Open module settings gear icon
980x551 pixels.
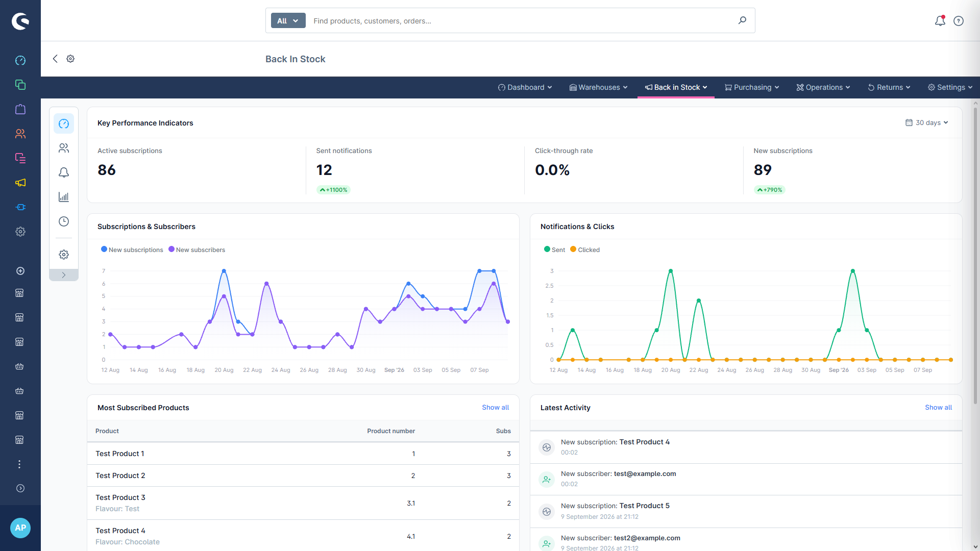click(x=64, y=255)
